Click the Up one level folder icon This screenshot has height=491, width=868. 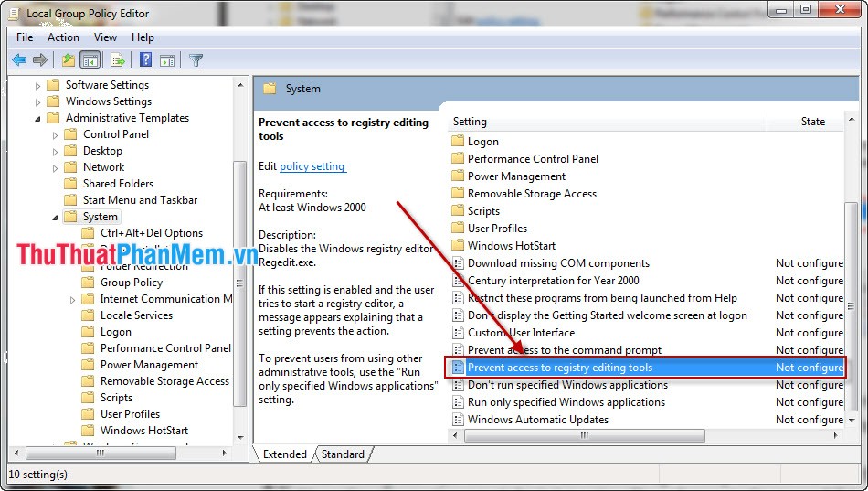[x=69, y=59]
